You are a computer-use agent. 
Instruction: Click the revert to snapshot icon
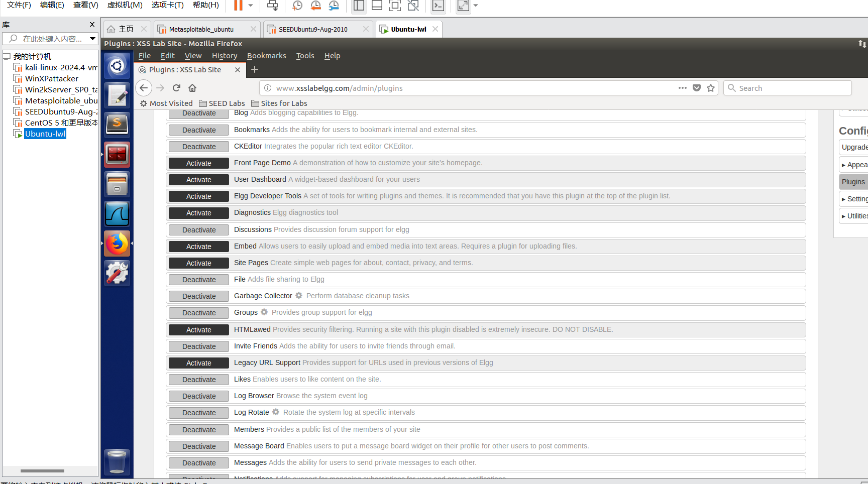point(315,6)
